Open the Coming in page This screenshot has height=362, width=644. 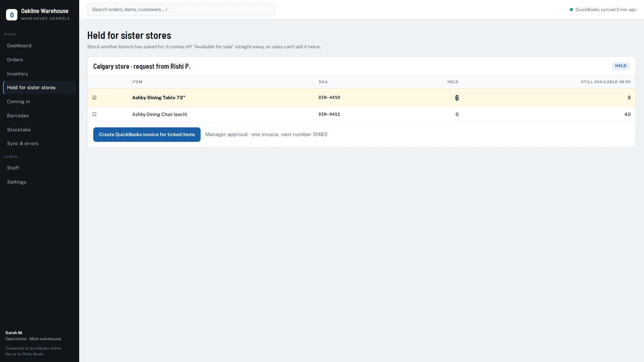click(39, 102)
